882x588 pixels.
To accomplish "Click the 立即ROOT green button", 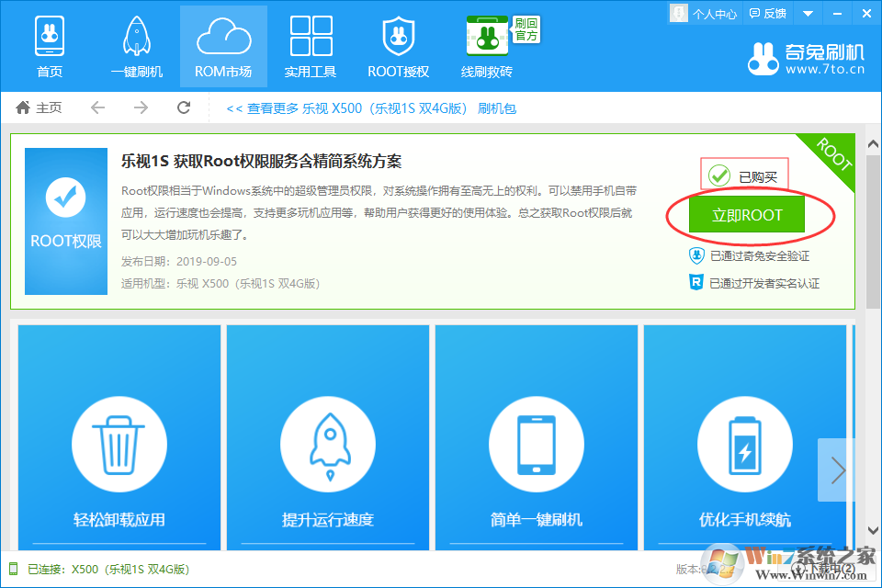I will click(x=746, y=214).
